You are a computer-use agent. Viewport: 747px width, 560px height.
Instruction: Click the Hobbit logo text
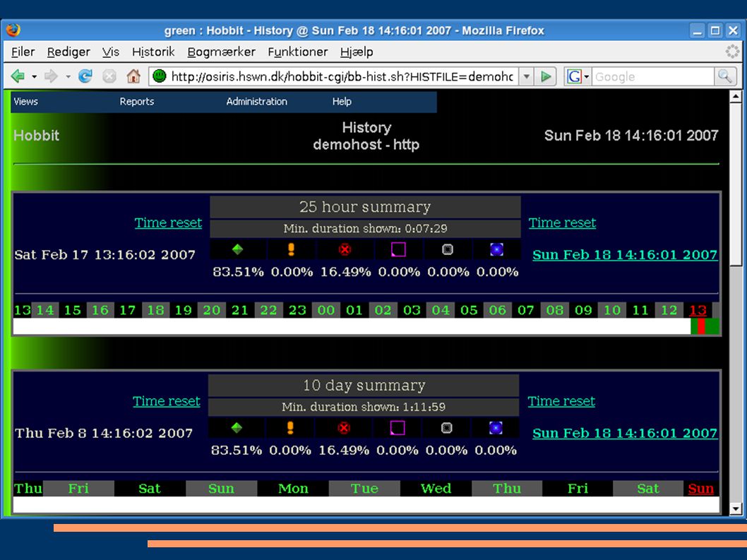pos(36,136)
